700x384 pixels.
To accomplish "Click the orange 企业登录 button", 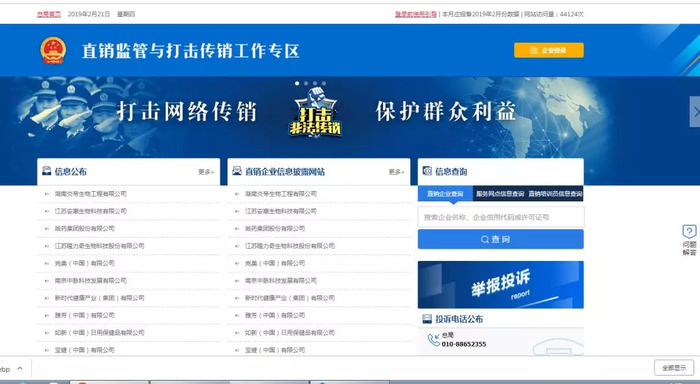I will (x=549, y=50).
